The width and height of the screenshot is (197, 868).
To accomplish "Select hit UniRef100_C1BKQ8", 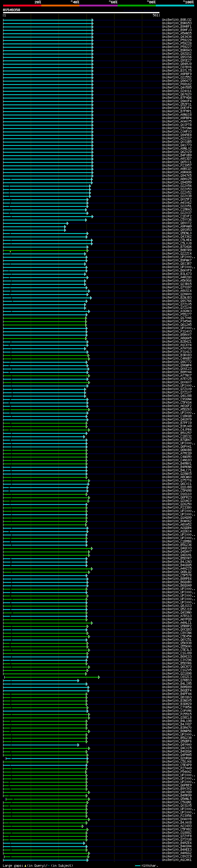I will [x=177, y=416].
